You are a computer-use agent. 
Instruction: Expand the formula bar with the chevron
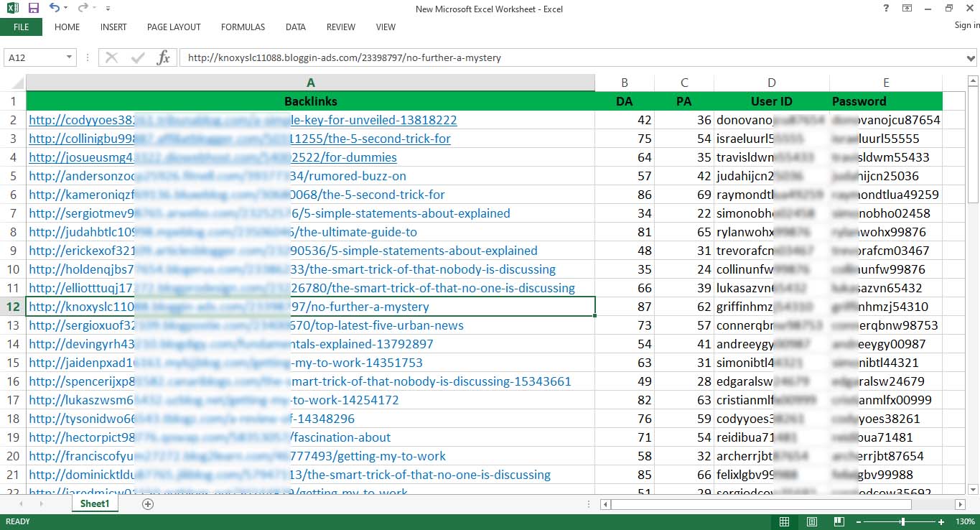(x=971, y=58)
